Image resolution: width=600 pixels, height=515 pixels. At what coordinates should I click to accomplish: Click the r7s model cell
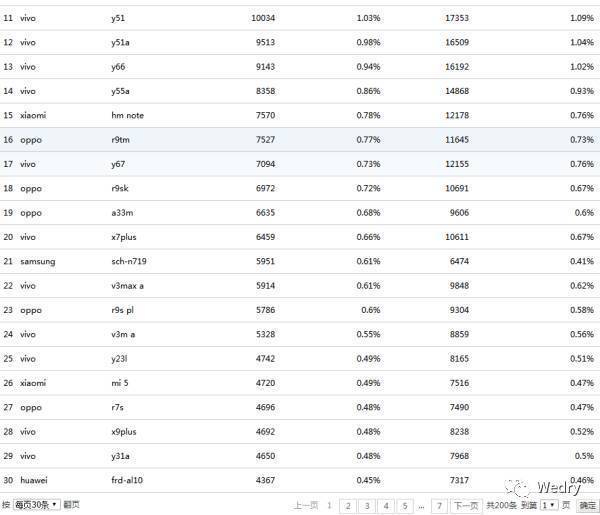click(x=117, y=407)
